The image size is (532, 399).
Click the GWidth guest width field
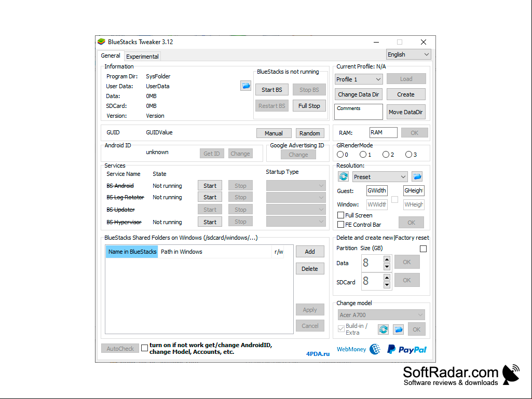tap(377, 190)
